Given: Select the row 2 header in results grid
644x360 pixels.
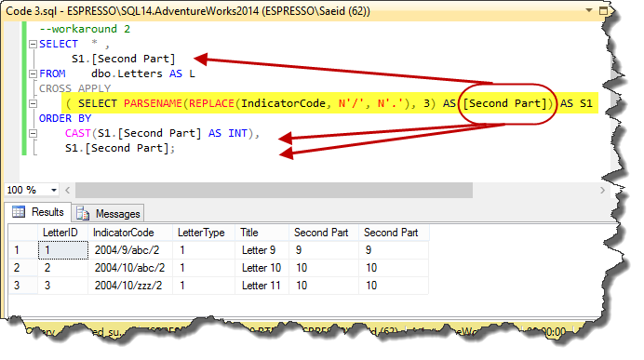Looking at the screenshot, I should [23, 268].
